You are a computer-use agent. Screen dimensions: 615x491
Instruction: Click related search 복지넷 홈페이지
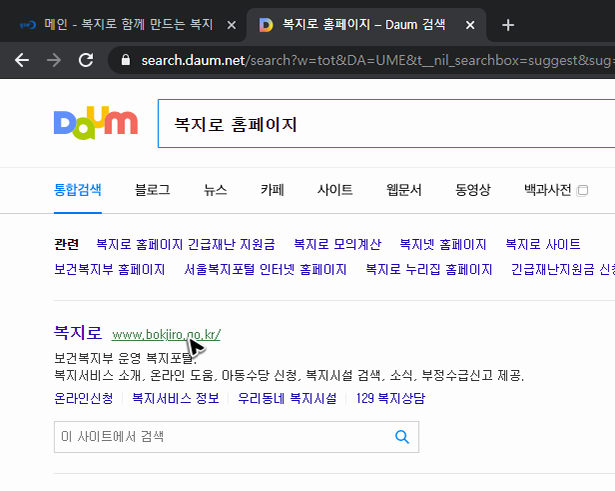click(x=443, y=244)
